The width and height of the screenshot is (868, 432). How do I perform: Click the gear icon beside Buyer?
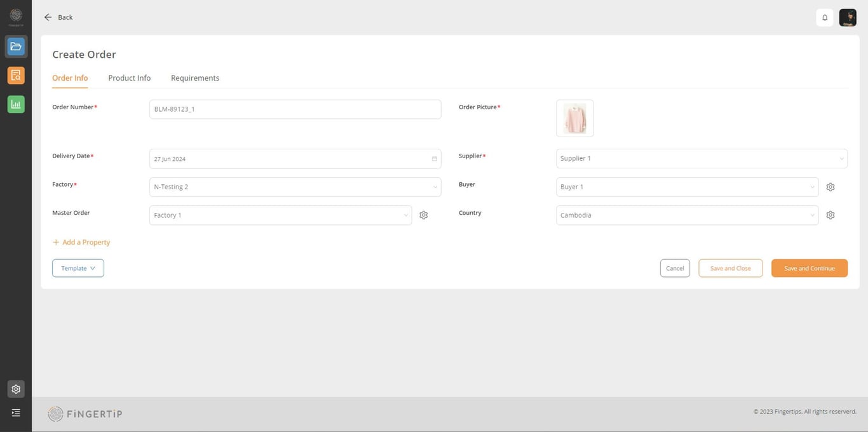(831, 187)
